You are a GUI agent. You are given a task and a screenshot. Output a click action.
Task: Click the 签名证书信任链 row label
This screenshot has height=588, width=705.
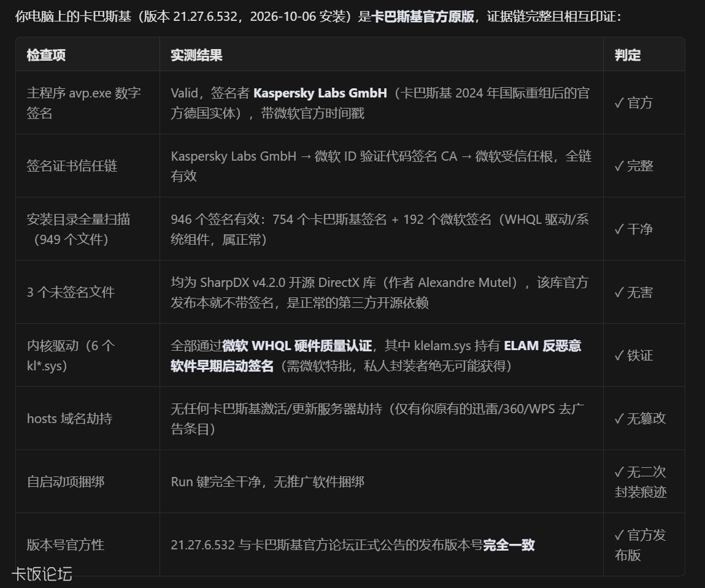coord(72,166)
